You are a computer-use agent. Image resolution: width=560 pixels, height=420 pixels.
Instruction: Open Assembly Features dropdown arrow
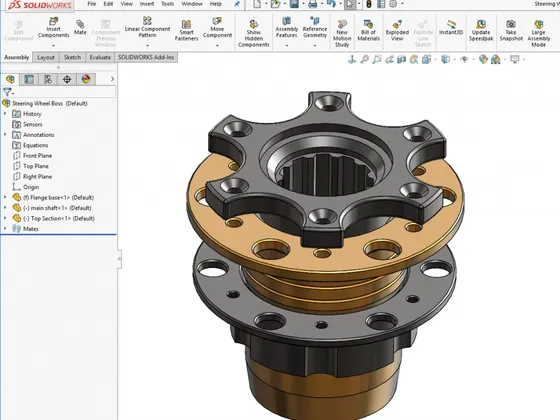[x=286, y=46]
